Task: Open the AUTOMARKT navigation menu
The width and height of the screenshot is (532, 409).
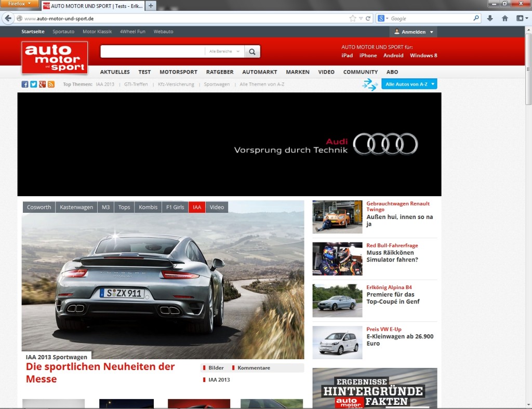Action: (260, 72)
